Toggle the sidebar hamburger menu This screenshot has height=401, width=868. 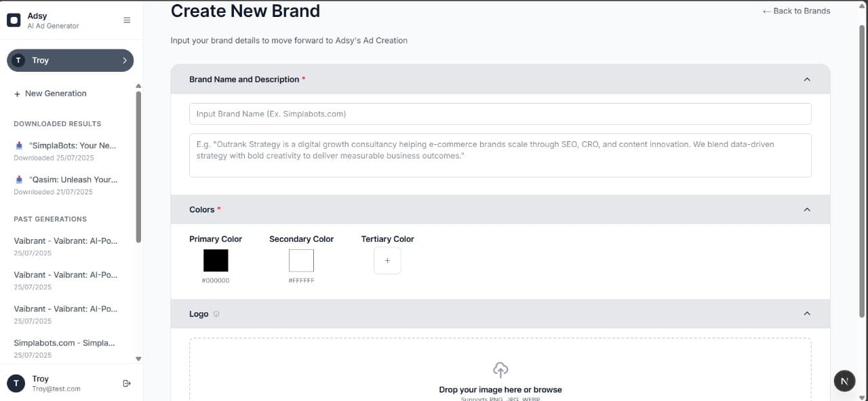point(127,20)
